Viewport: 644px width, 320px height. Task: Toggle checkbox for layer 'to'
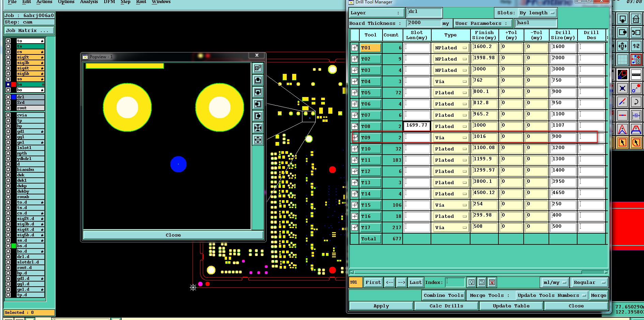click(8, 41)
